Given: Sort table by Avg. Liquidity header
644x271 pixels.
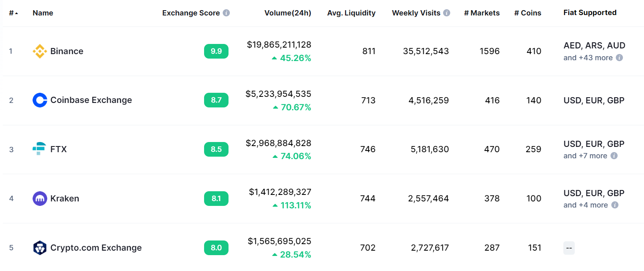Looking at the screenshot, I should (351, 13).
